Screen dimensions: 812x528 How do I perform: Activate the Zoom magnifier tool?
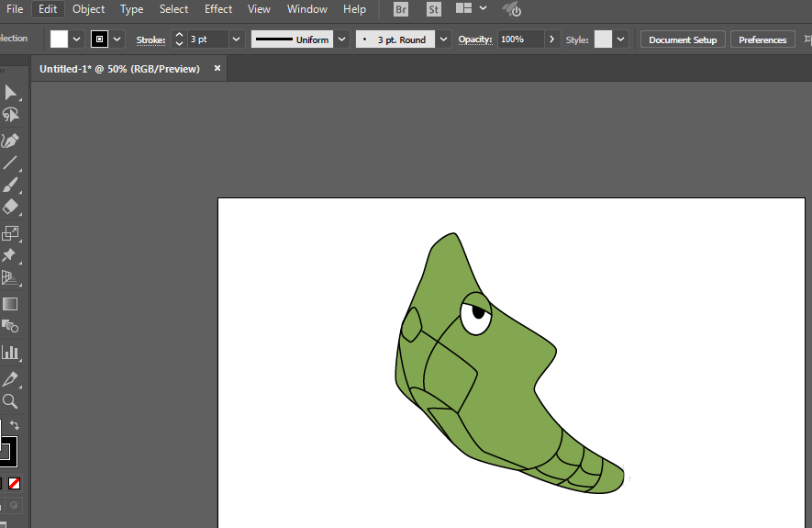11,401
